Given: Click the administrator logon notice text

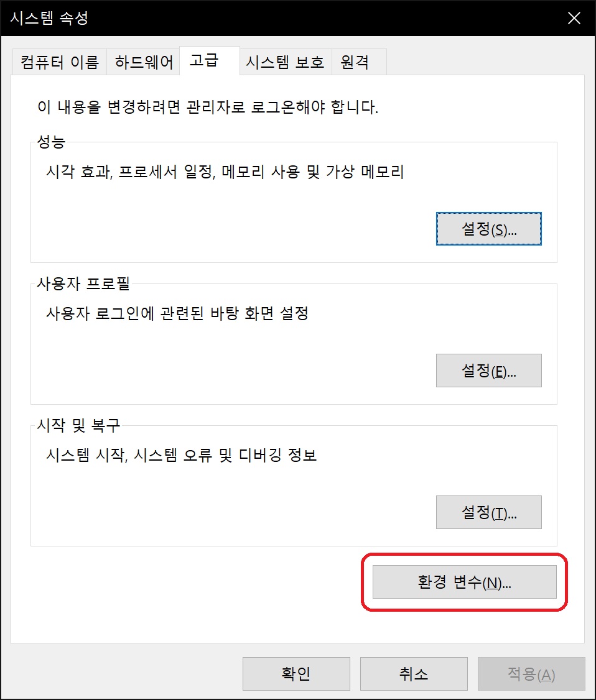Looking at the screenshot, I should click(208, 107).
